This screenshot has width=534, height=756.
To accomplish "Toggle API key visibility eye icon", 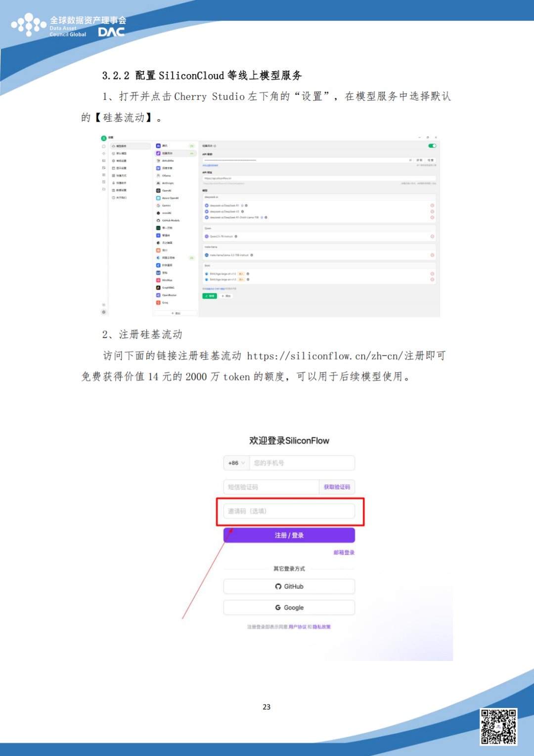I will click(410, 160).
